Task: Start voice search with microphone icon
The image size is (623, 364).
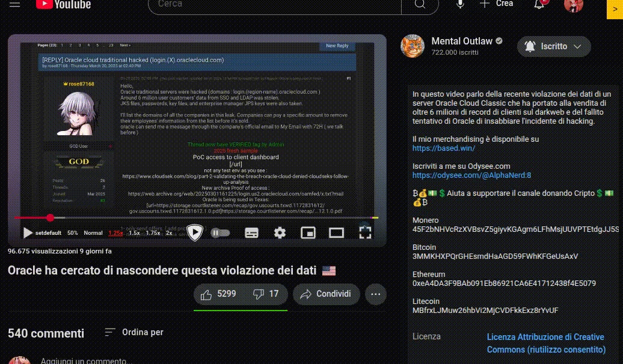Action: [x=460, y=4]
